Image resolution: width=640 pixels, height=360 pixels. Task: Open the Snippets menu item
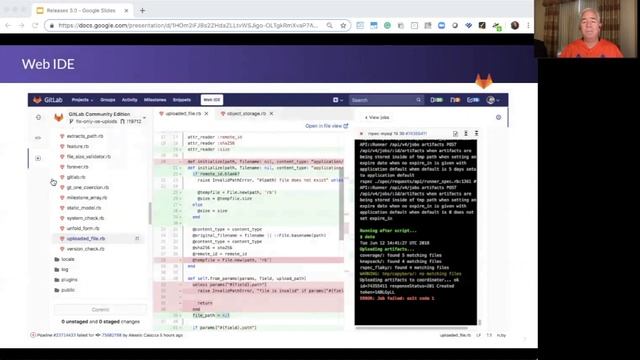click(182, 100)
